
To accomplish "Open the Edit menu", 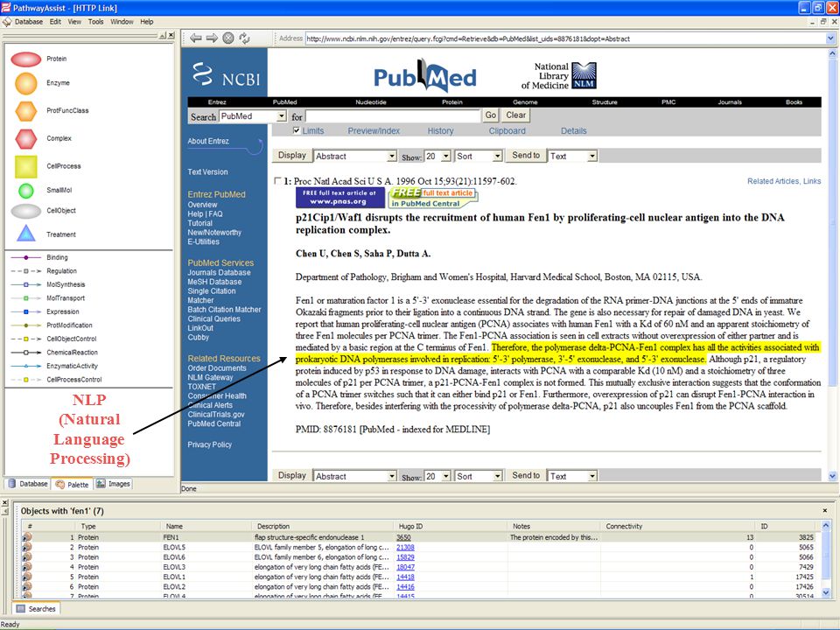I will click(55, 21).
